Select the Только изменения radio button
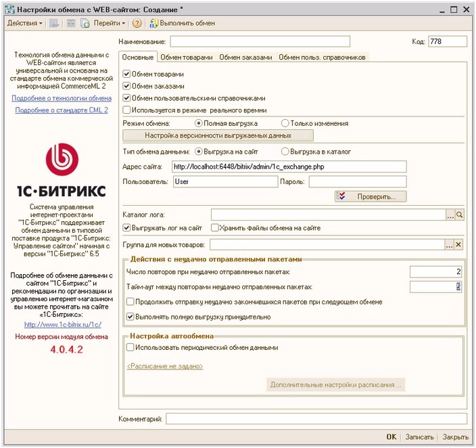476x448 pixels. pos(285,123)
